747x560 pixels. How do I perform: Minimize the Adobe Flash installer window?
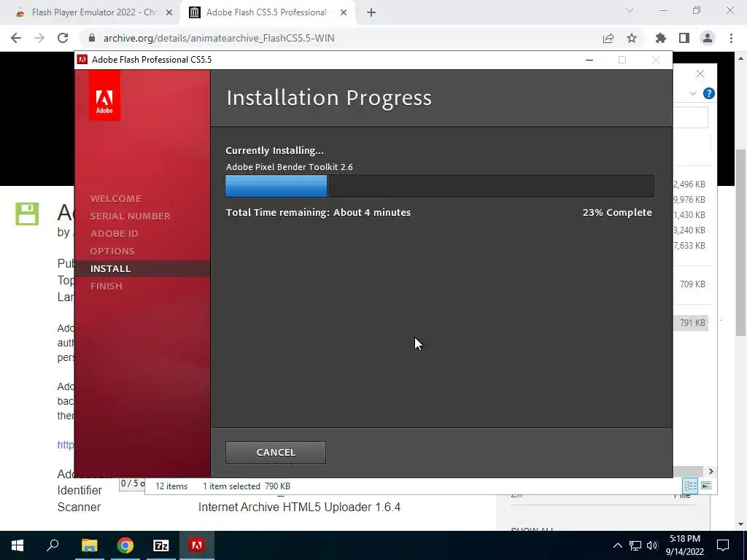tap(589, 60)
